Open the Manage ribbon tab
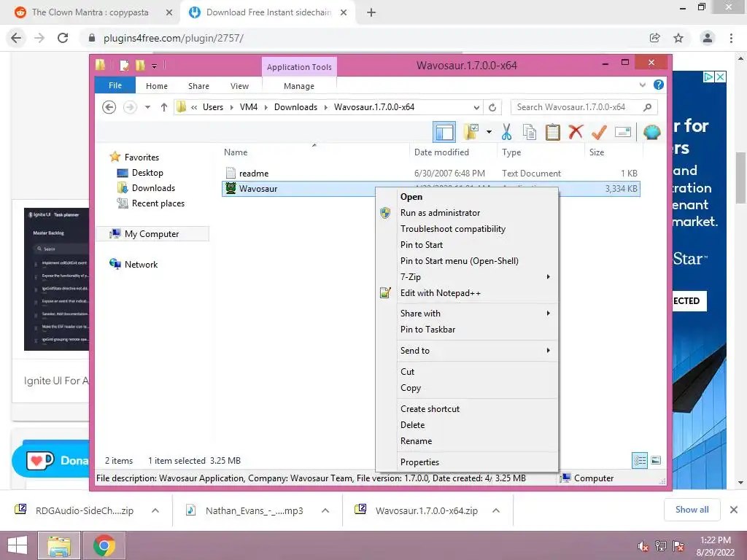Viewport: 747px width, 560px height. [298, 86]
